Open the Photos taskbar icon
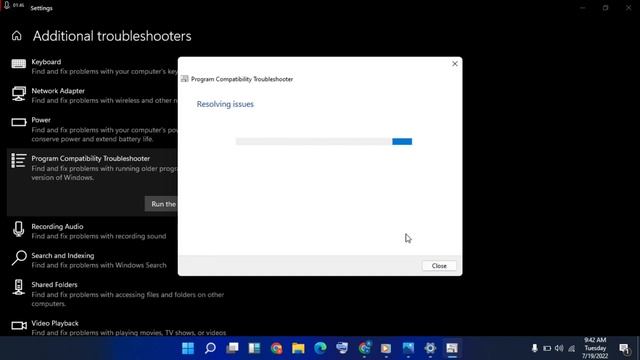The image size is (640, 360). point(408,348)
